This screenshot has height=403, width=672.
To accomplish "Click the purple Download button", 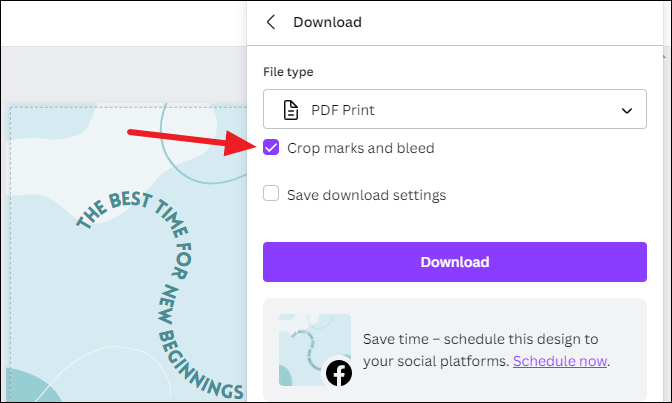I will (x=455, y=262).
